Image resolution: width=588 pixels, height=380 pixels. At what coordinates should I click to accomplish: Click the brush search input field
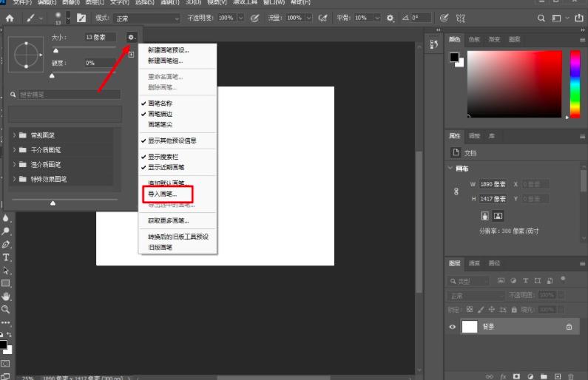point(69,95)
